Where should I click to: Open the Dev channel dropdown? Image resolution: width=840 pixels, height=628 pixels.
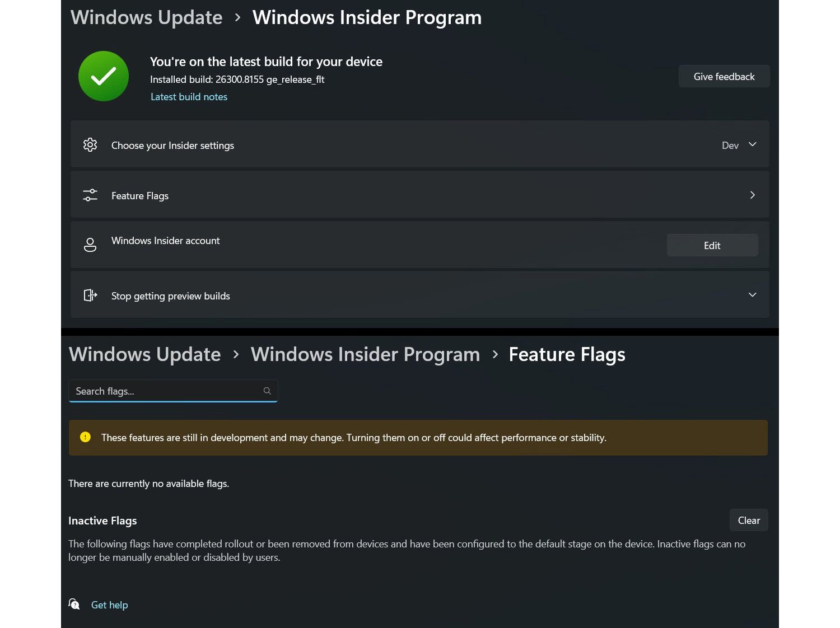[x=739, y=145]
